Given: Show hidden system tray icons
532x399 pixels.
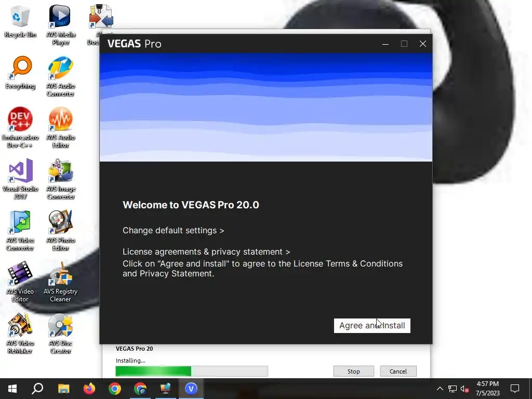Looking at the screenshot, I should [440, 389].
